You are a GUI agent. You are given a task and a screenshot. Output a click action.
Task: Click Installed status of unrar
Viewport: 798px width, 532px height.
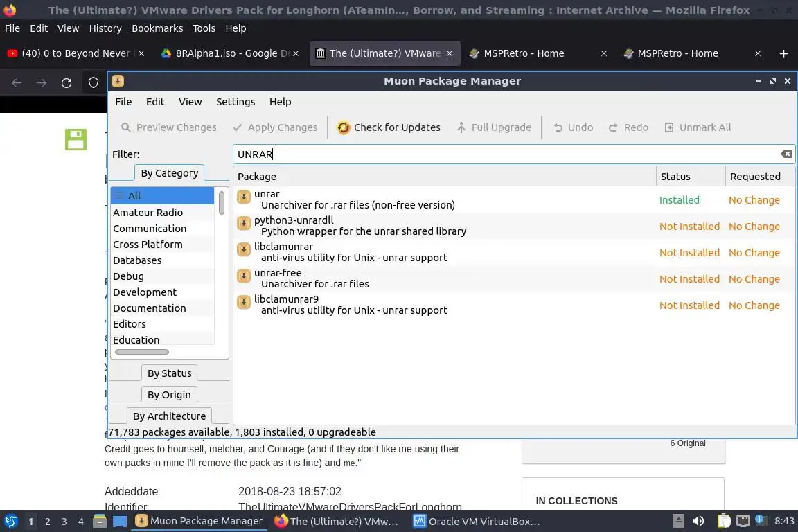pos(679,200)
